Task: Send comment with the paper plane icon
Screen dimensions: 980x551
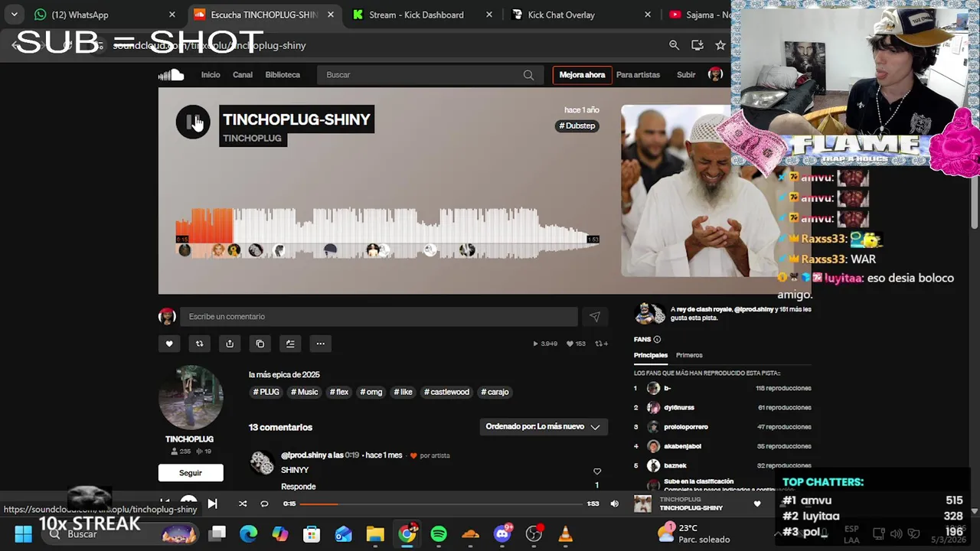Action: (595, 317)
